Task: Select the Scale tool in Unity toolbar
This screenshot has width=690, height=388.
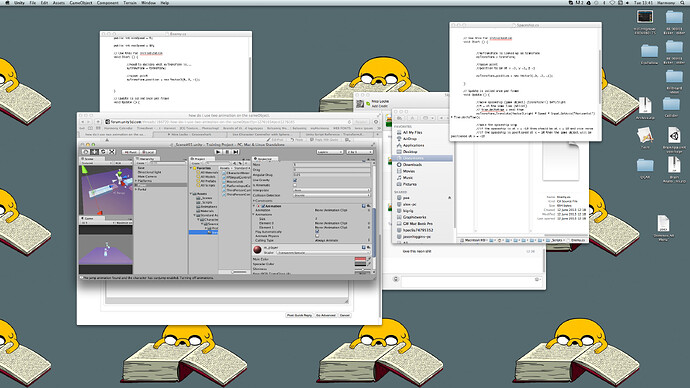Action: click(111, 152)
